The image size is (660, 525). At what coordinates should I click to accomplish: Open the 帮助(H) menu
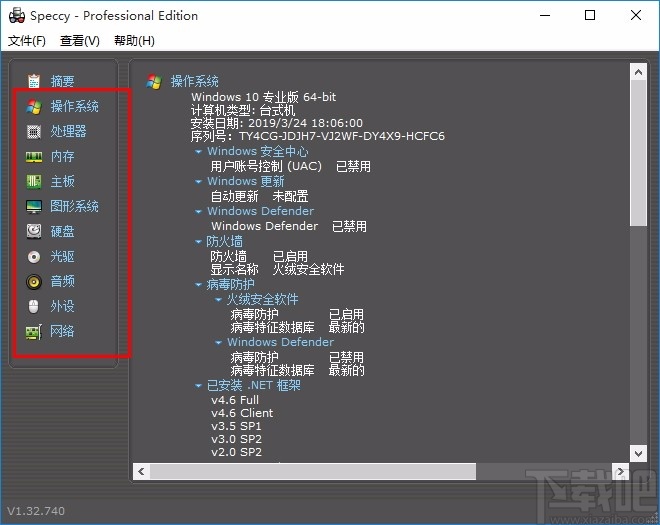[134, 41]
